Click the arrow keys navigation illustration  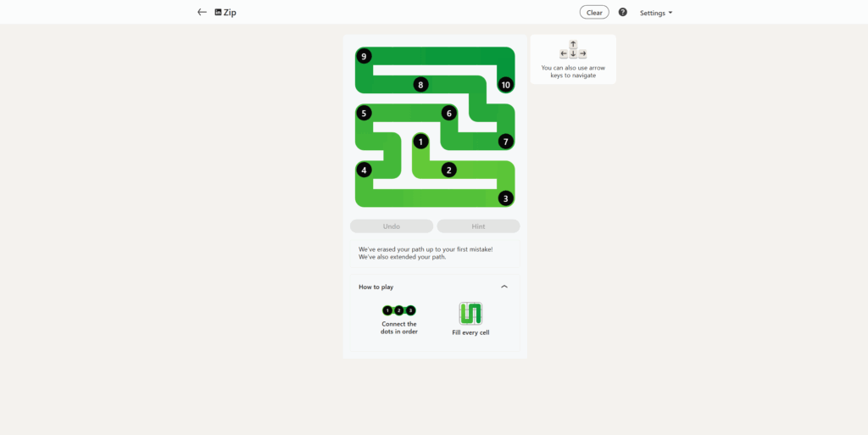click(x=573, y=49)
